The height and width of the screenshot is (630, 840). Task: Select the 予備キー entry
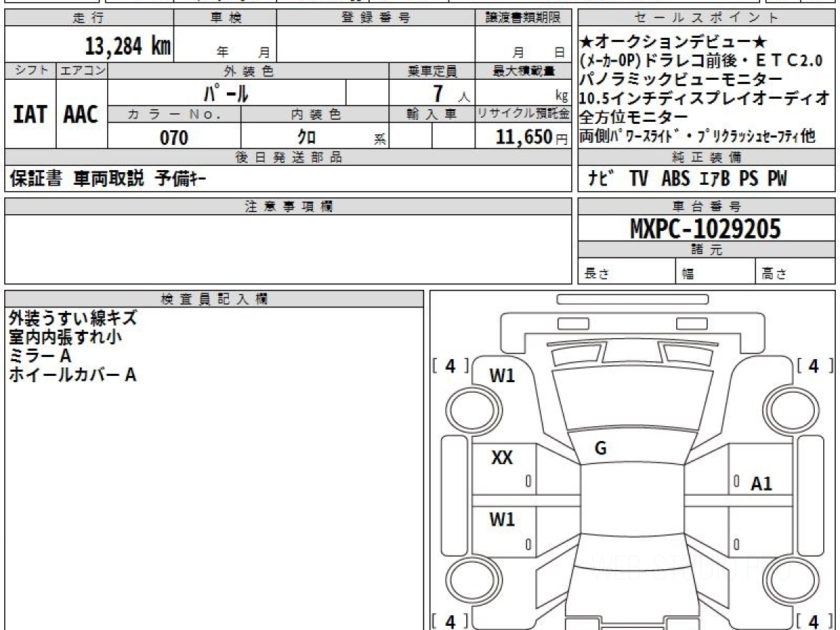click(x=180, y=179)
